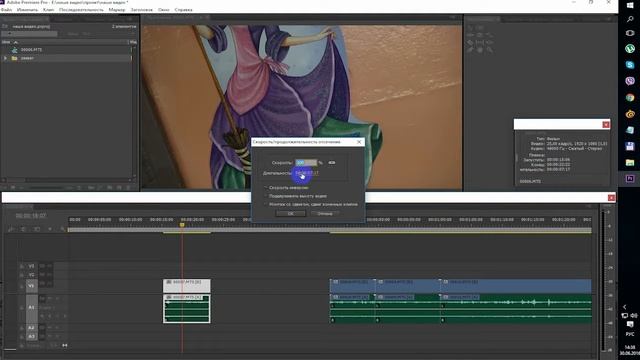Select the Track Select tool
Image resolution: width=640 pixels, height=360 pixels.
pos(480,28)
